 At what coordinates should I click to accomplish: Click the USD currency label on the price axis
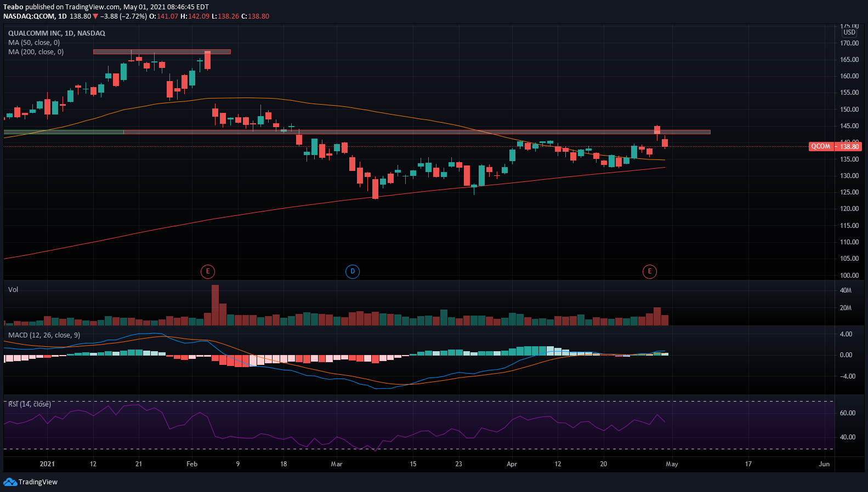(x=849, y=32)
